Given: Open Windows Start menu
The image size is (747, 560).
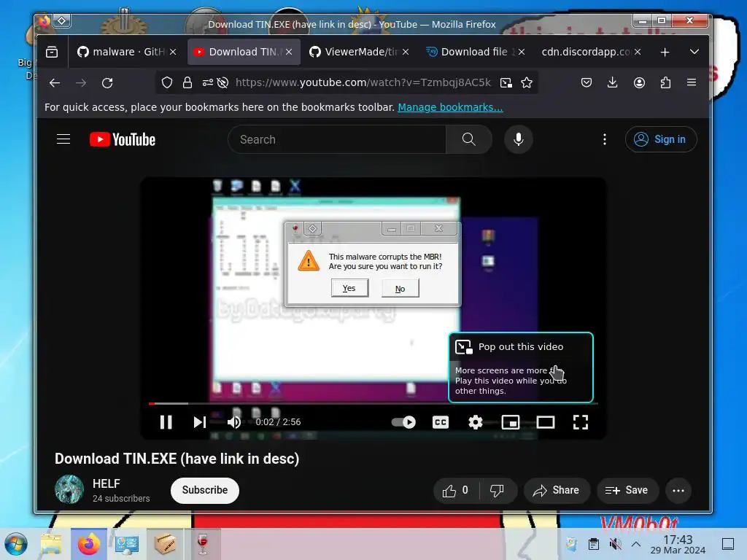Looking at the screenshot, I should pyautogui.click(x=16, y=544).
